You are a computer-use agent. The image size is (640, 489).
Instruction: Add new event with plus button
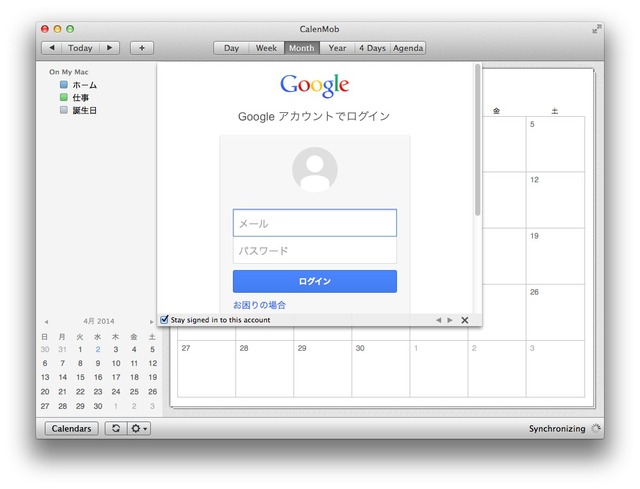pyautogui.click(x=142, y=48)
